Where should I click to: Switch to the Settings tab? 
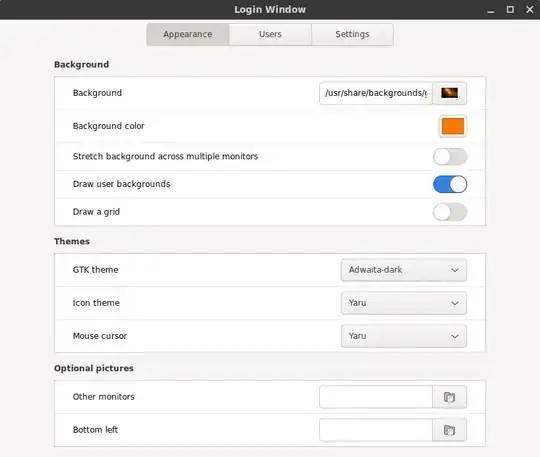[x=352, y=34]
